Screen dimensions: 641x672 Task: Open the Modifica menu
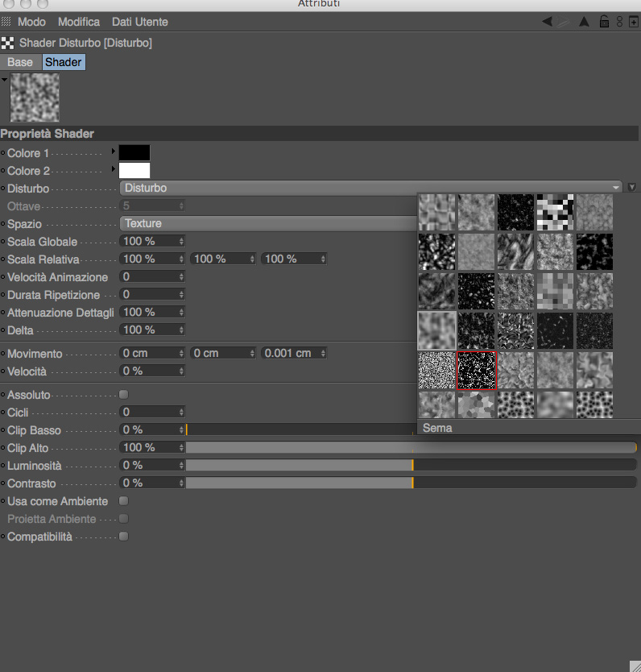point(79,22)
